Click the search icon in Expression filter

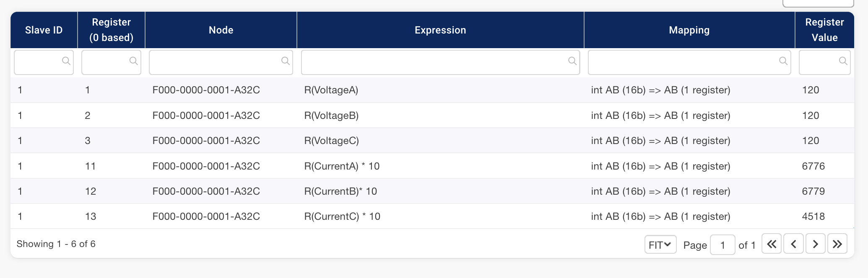(572, 61)
